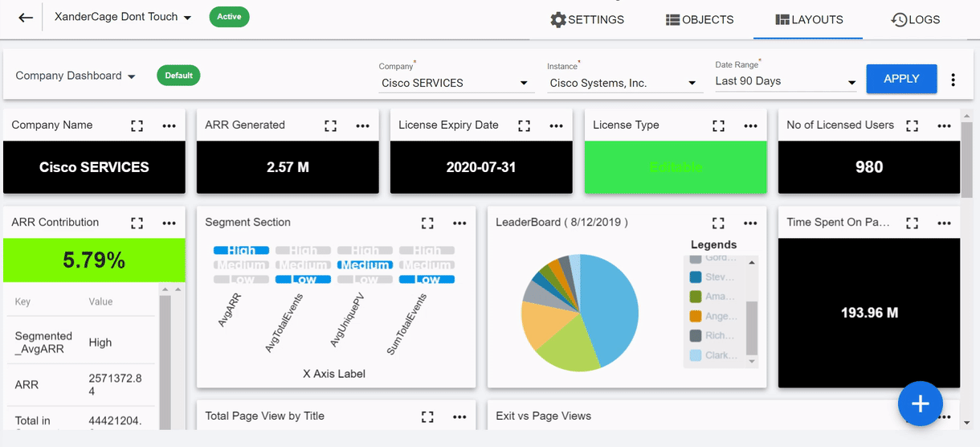Open ARR Contribution widget more options
Screen dimensions: 980x447
[x=169, y=223]
